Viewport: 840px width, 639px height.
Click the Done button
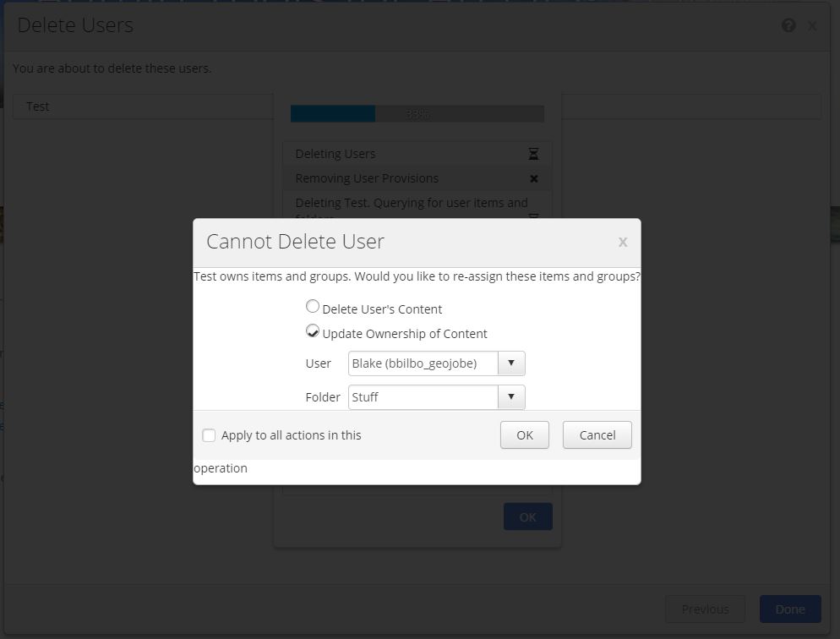[x=790, y=609]
